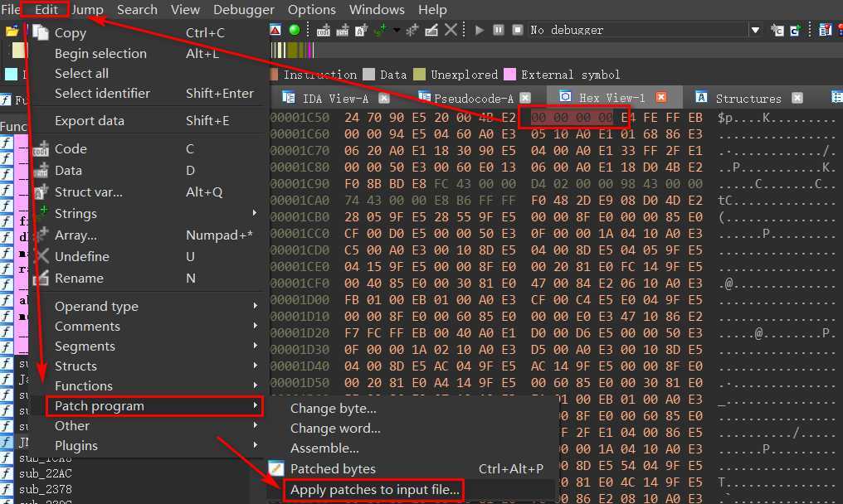Open the Windows menu
Image resolution: width=843 pixels, height=504 pixels.
[377, 10]
